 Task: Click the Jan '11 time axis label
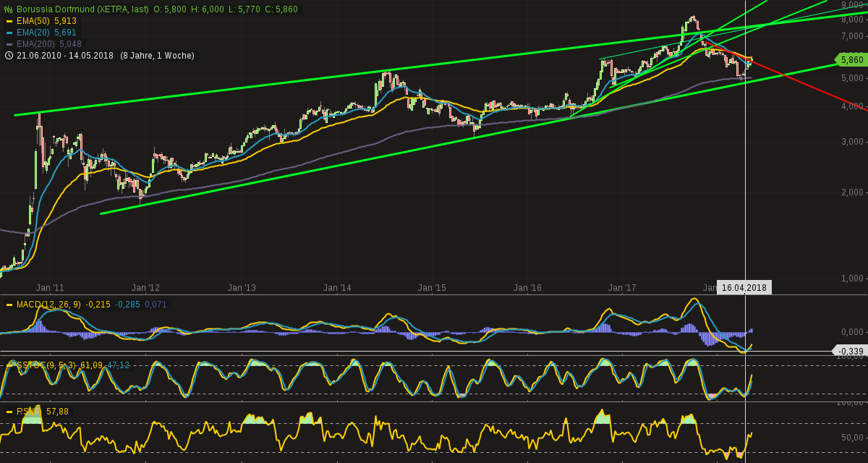pos(51,288)
